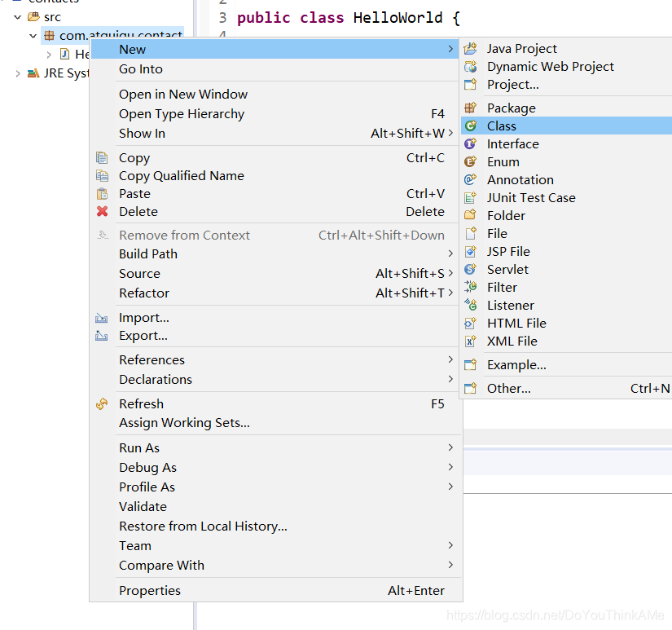The height and width of the screenshot is (630, 672).
Task: Expand the JRE System Library node
Action: click(18, 73)
